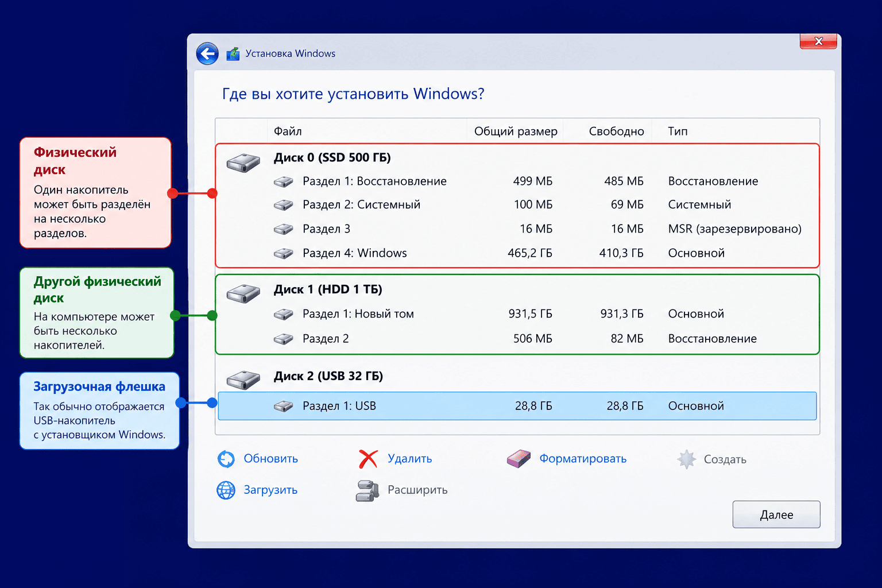Click the blue back arrow button
Viewport: 882px width, 588px height.
207,53
